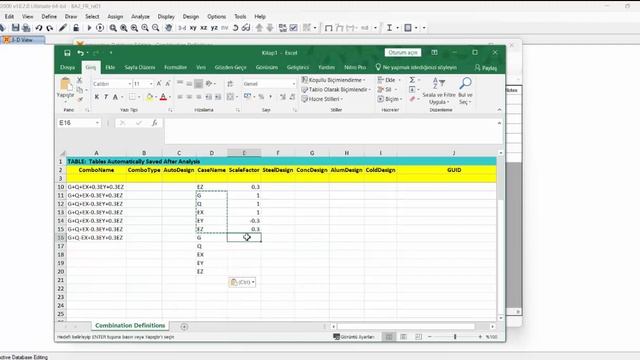Click the SAP2000 run analysis play icon
Viewport: 640px width, 360px height.
point(89,28)
